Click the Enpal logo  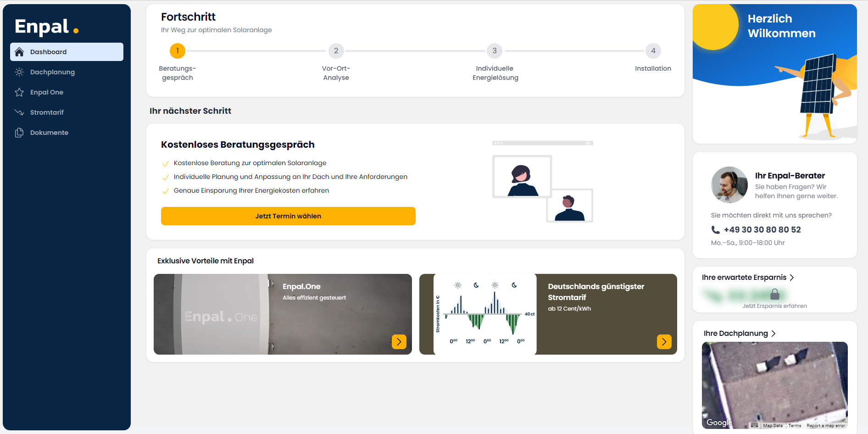46,27
